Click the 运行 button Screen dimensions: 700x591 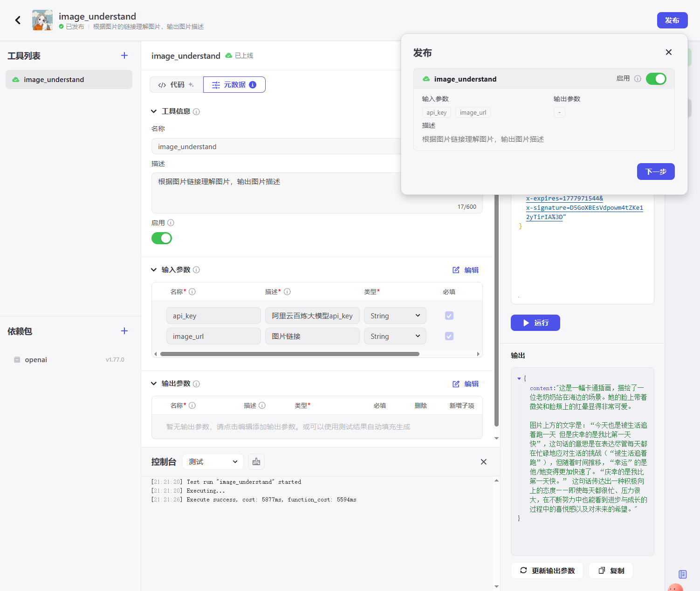click(x=535, y=323)
